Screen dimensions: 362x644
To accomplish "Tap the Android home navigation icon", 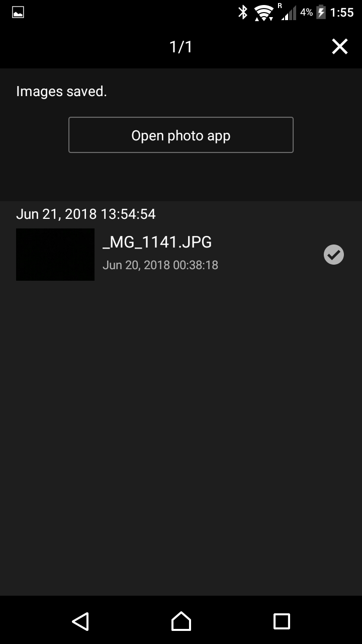I will (181, 621).
